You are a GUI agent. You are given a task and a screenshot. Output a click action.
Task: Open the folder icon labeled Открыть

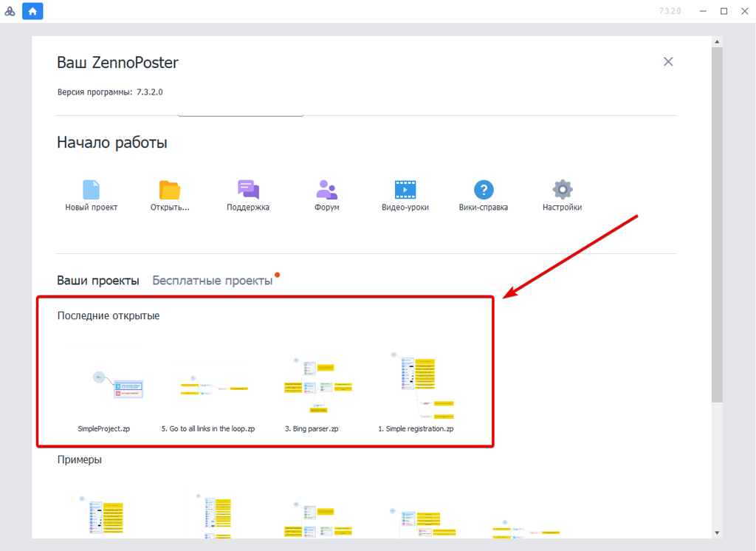coord(170,190)
